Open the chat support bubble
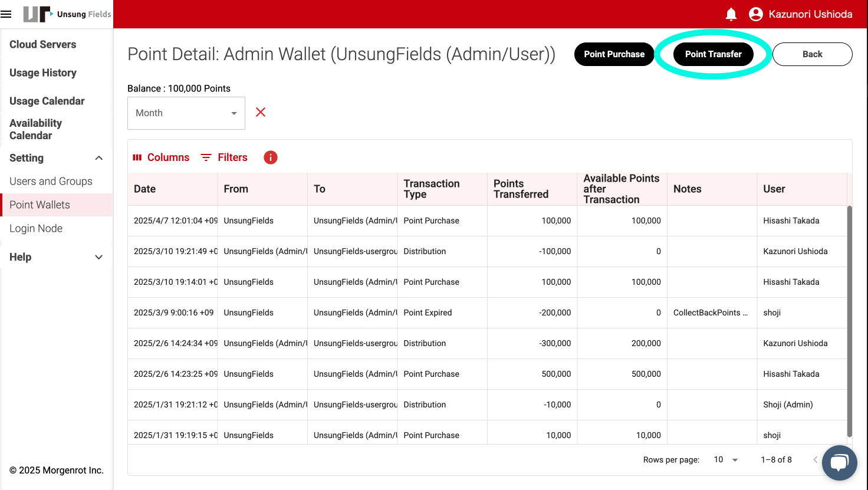Screen dimensions: 868x490 (x=839, y=463)
